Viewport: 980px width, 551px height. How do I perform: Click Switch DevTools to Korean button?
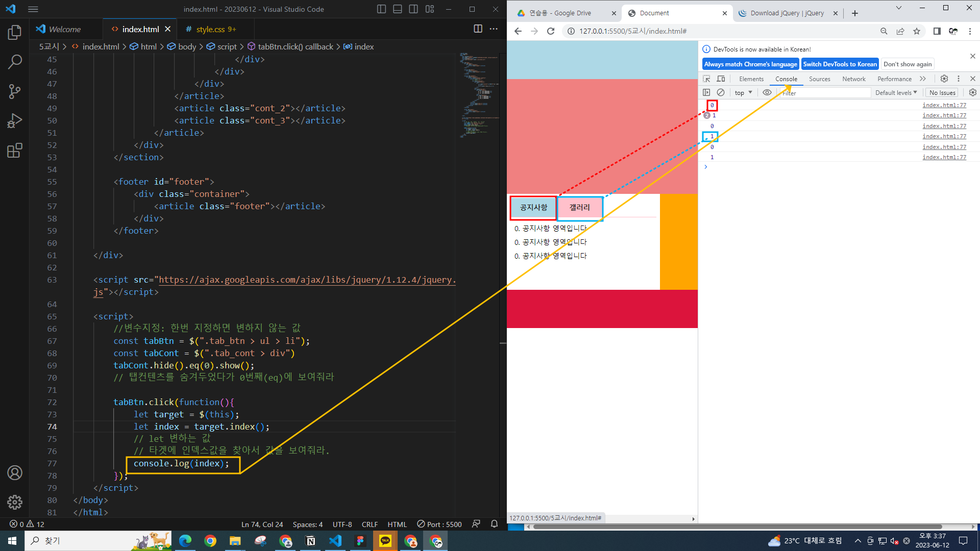point(840,64)
